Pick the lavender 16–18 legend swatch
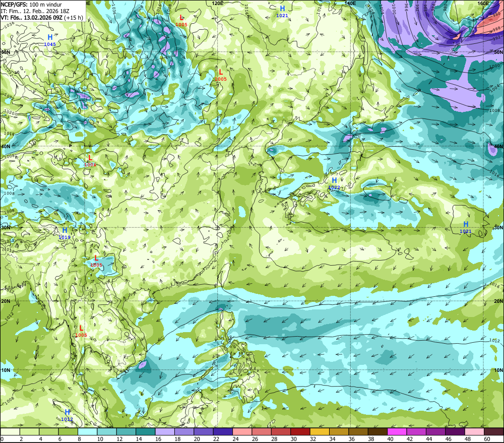The height and width of the screenshot is (443, 504). click(x=165, y=431)
